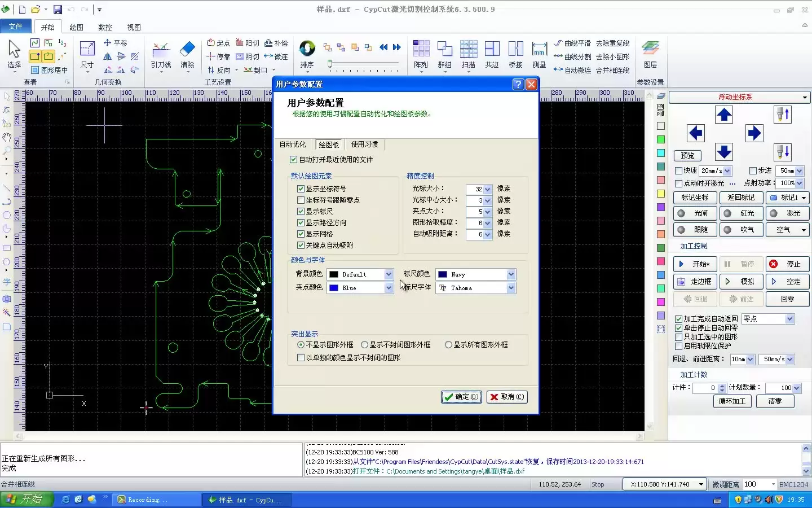Jog right with the blue right arrow
Viewport: 812px width, 508px height.
click(x=754, y=133)
